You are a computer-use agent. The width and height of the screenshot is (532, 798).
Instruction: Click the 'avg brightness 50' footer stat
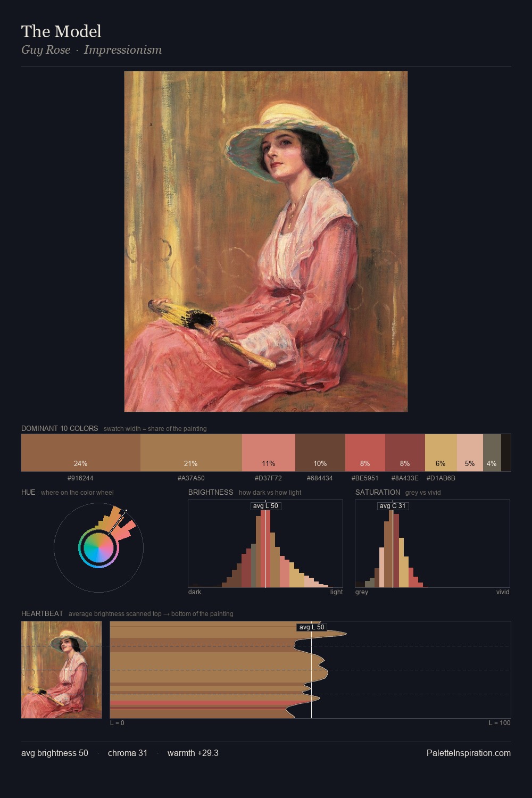[x=55, y=753]
